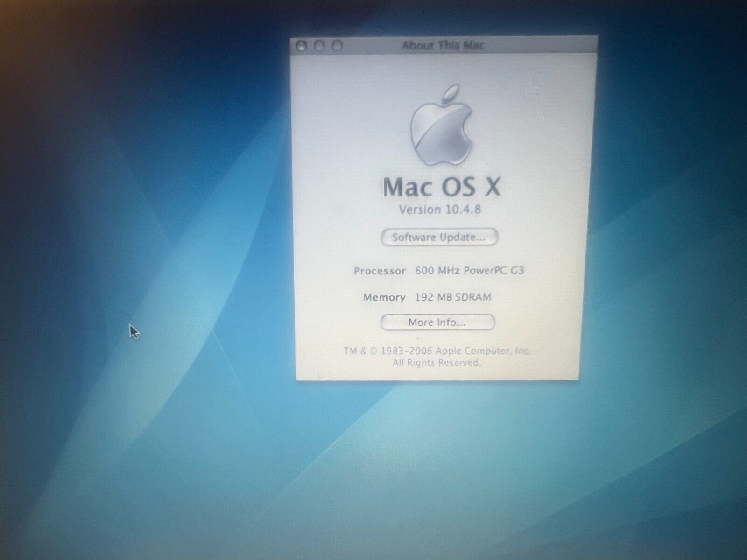The width and height of the screenshot is (747, 560).
Task: Click the Memory label
Action: click(384, 297)
